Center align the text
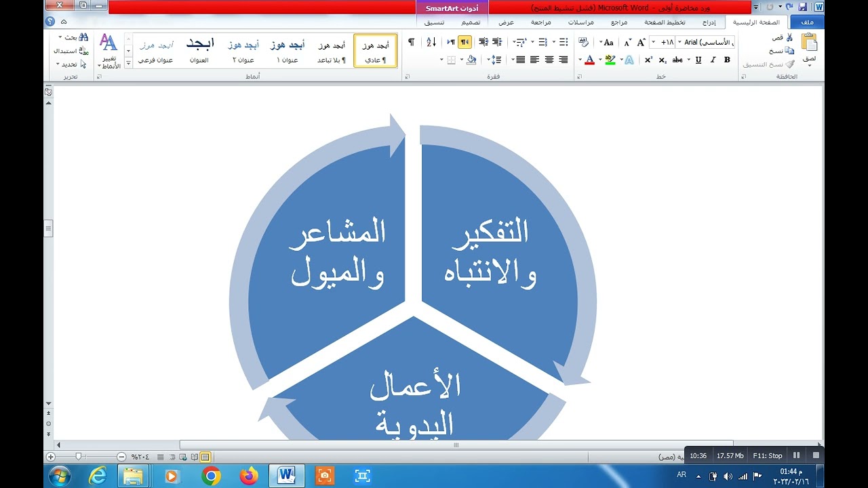The width and height of the screenshot is (868, 488). click(x=549, y=60)
